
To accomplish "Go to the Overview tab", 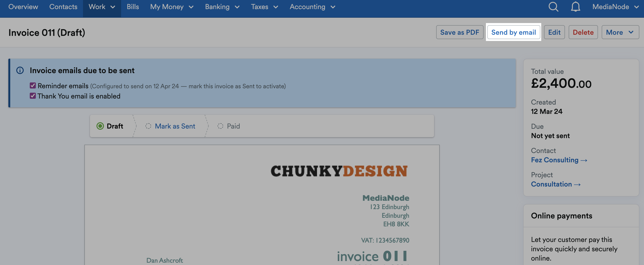I will (x=23, y=7).
